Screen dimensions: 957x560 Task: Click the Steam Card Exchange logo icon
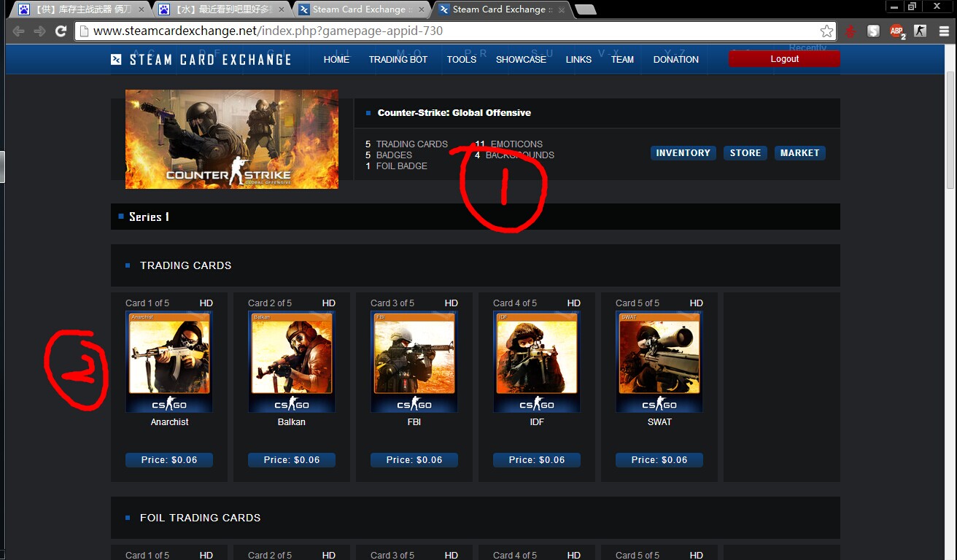pos(116,60)
